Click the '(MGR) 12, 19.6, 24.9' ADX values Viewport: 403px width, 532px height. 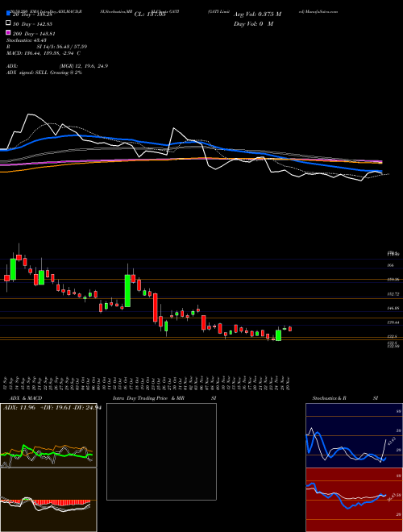pos(84,66)
